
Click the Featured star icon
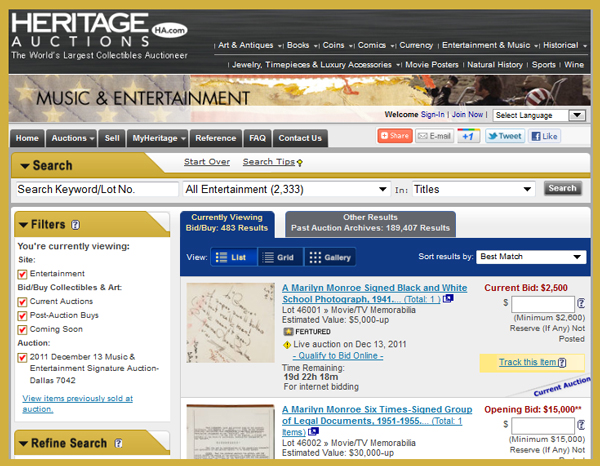pyautogui.click(x=288, y=332)
